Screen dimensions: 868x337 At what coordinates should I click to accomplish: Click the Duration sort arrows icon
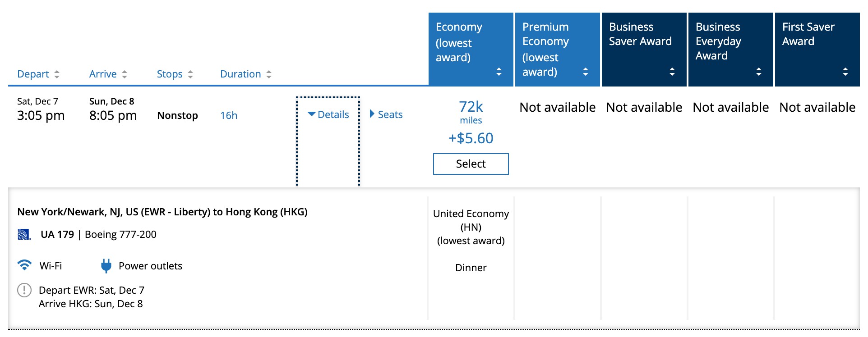269,74
